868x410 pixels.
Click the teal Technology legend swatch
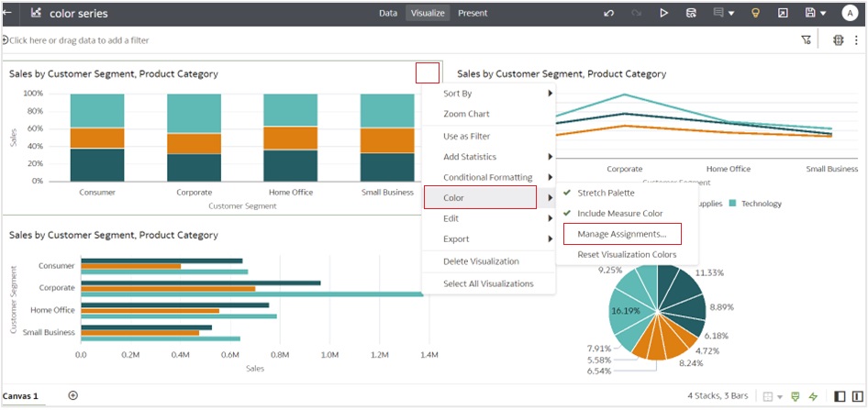[733, 204]
